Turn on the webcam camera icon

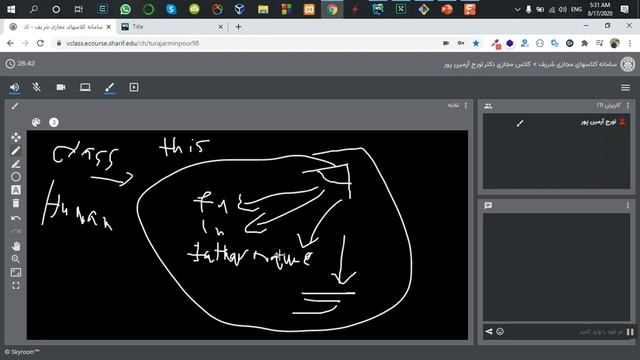[61, 87]
